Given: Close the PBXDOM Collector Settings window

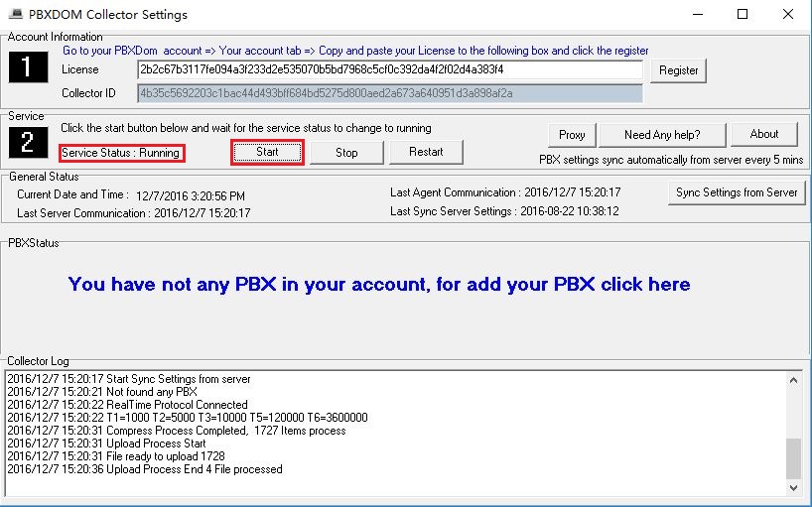Looking at the screenshot, I should (787, 14).
